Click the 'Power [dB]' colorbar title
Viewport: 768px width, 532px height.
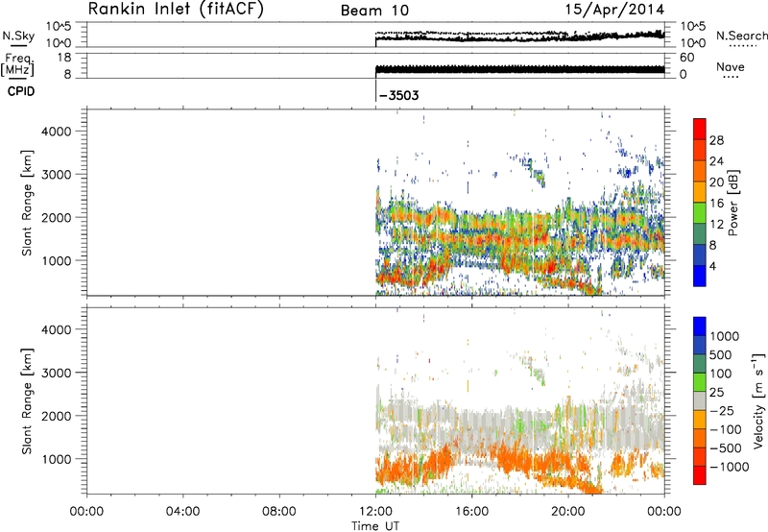(x=733, y=203)
